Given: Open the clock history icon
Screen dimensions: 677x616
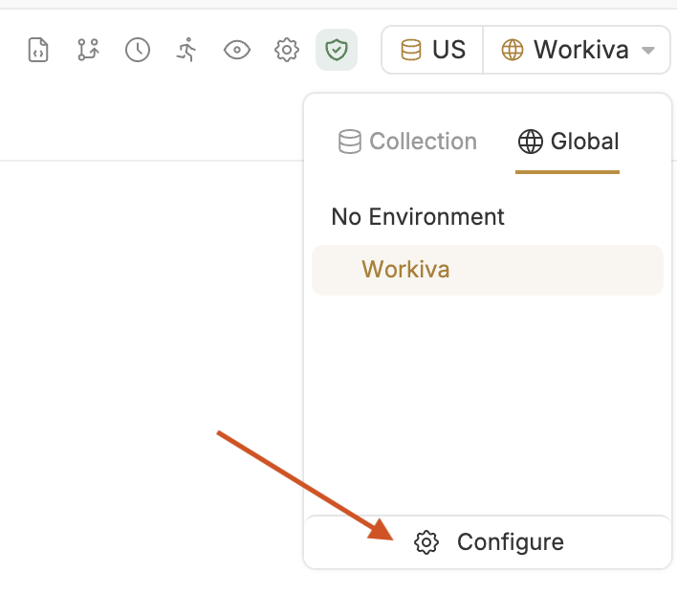Looking at the screenshot, I should click(x=138, y=50).
